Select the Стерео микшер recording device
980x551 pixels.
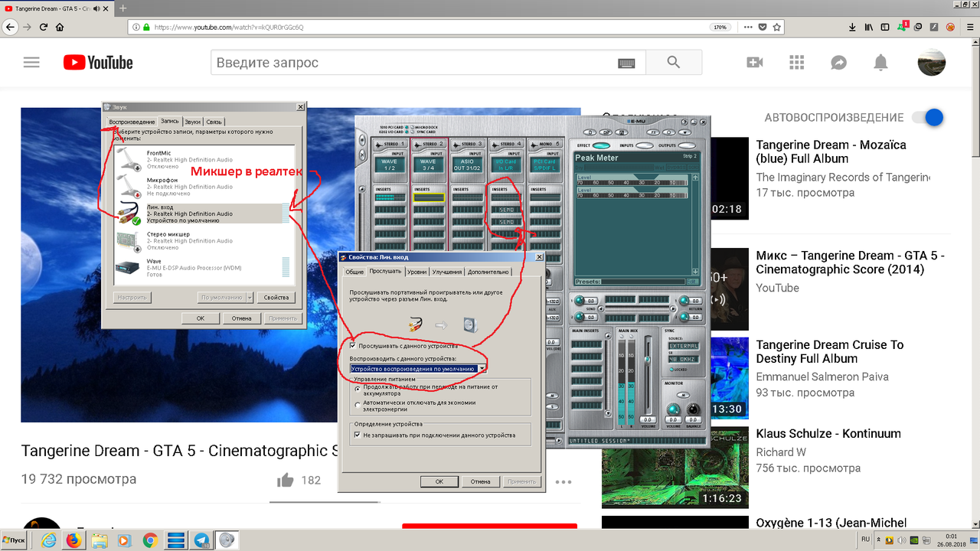(x=204, y=241)
